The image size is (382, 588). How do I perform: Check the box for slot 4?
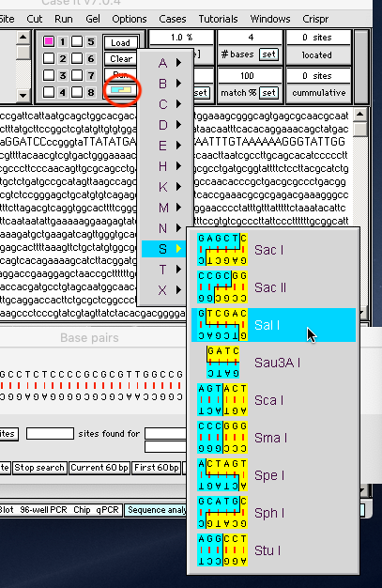49,92
